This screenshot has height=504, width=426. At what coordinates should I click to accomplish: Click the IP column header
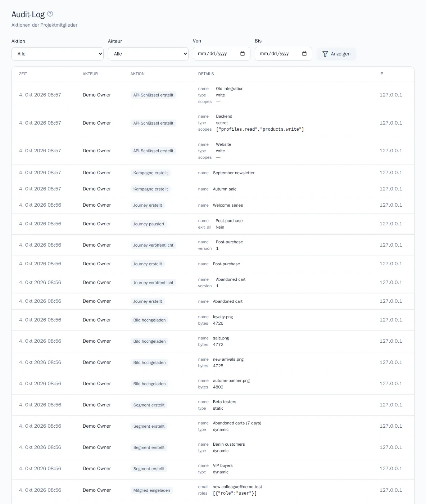click(381, 74)
